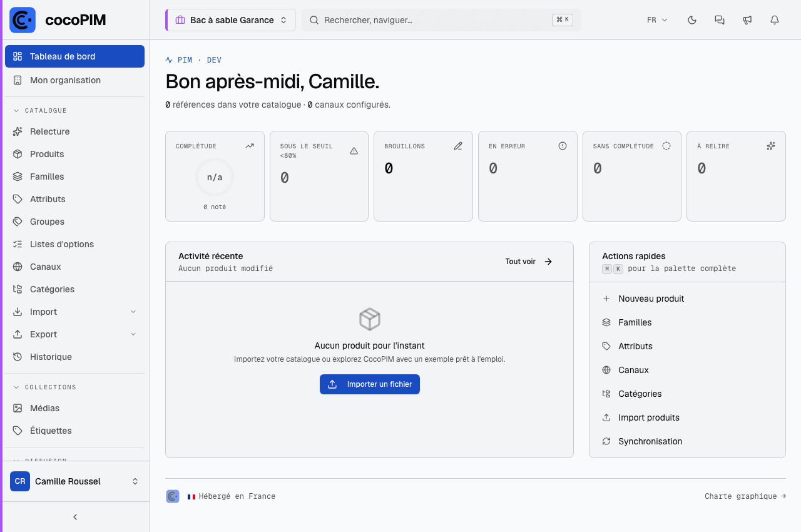
Task: Collapse the Collections sidebar section
Action: point(45,387)
